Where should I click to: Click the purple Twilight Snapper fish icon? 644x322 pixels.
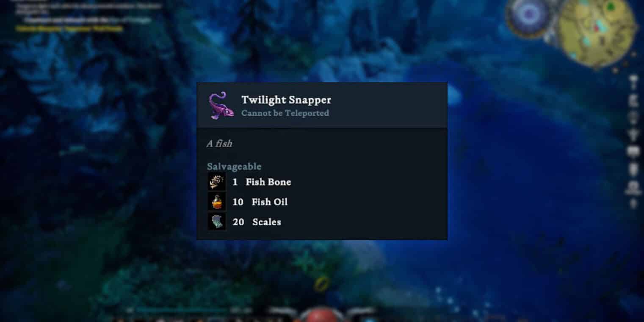(221, 106)
